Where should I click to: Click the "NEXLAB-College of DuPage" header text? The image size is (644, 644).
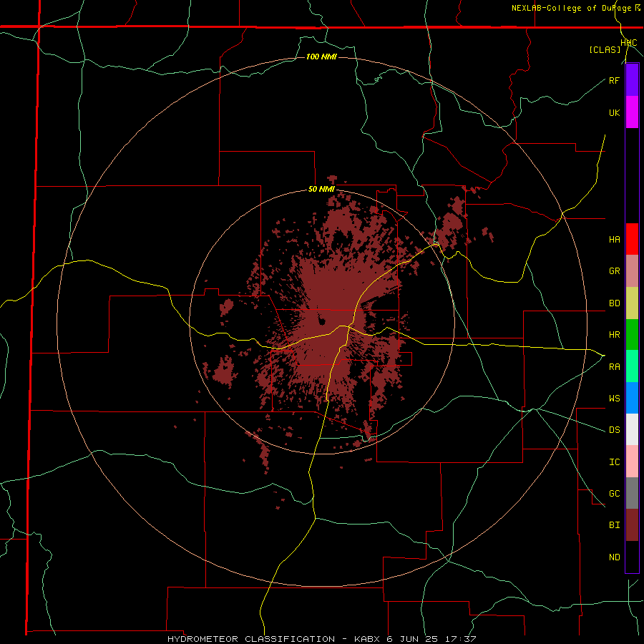tap(572, 8)
